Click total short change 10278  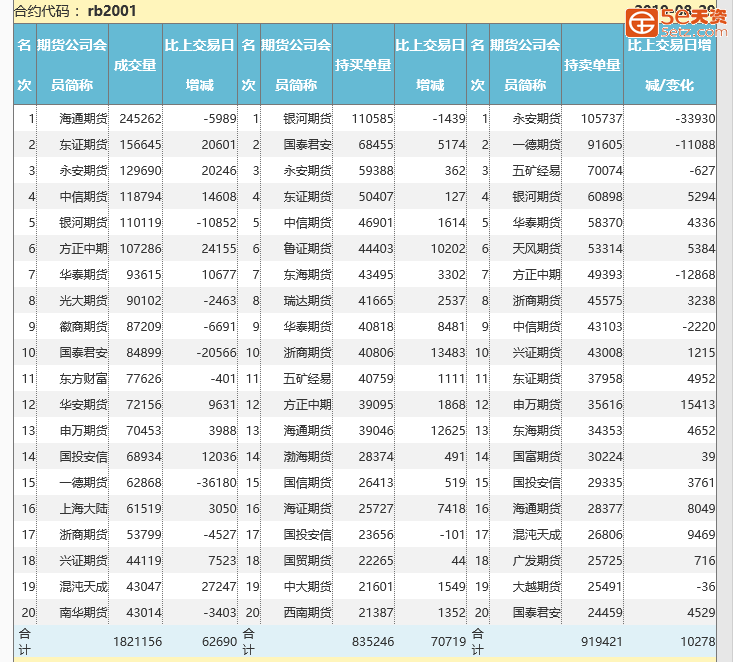(x=697, y=642)
